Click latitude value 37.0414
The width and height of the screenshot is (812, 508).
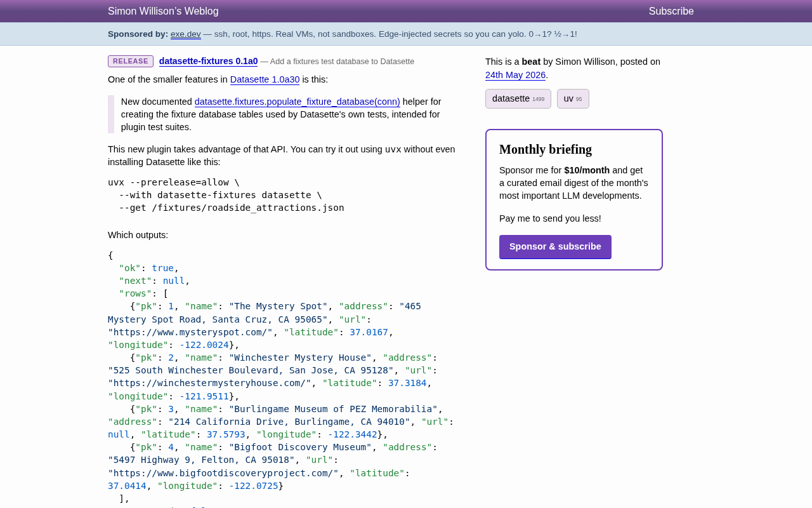coord(127,486)
